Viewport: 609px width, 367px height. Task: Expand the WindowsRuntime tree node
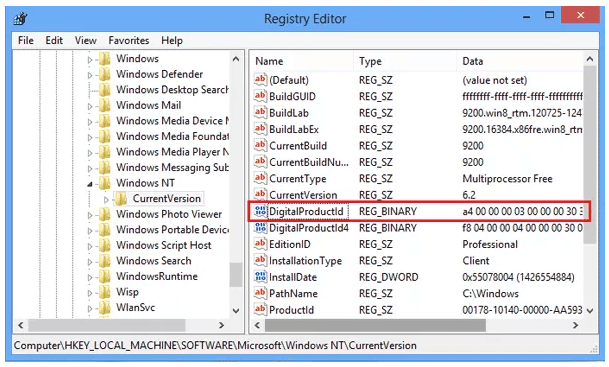[90, 277]
